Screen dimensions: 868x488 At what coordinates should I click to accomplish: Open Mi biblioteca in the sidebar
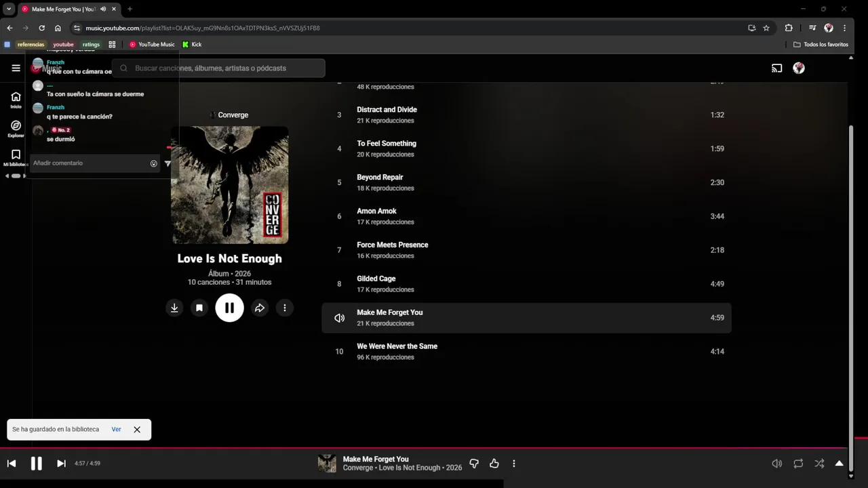click(16, 158)
